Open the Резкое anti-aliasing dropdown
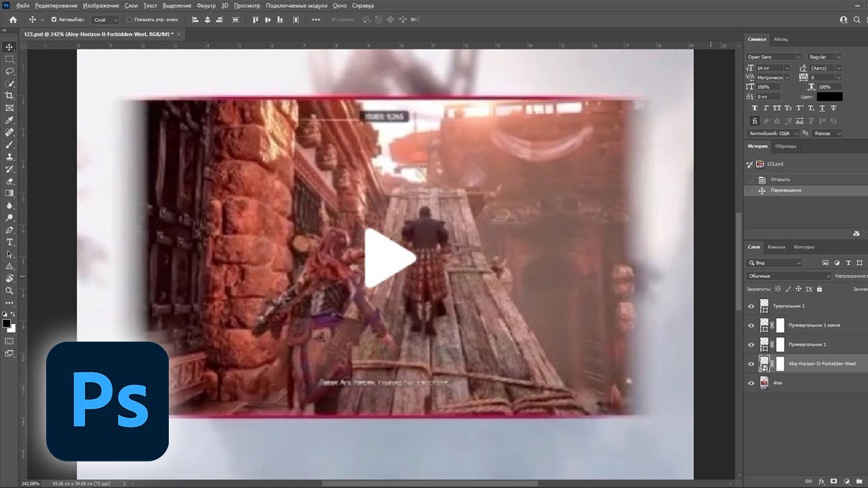Image resolution: width=868 pixels, height=488 pixels. pos(827,134)
